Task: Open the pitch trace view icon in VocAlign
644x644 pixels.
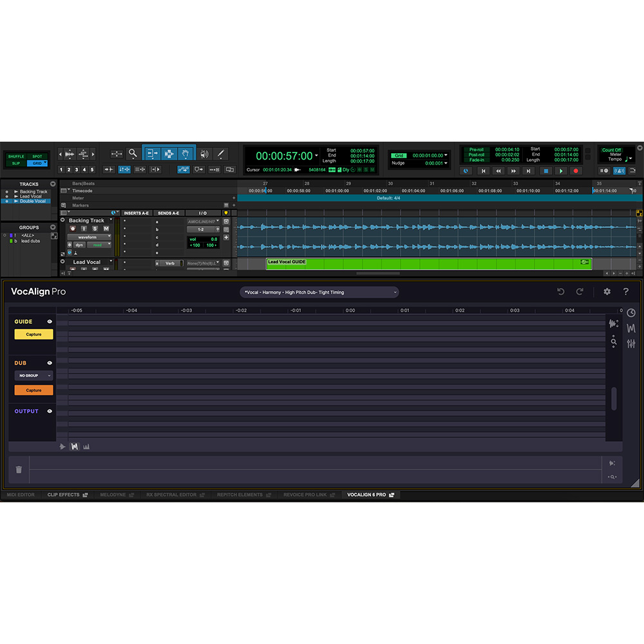Action: pyautogui.click(x=631, y=328)
